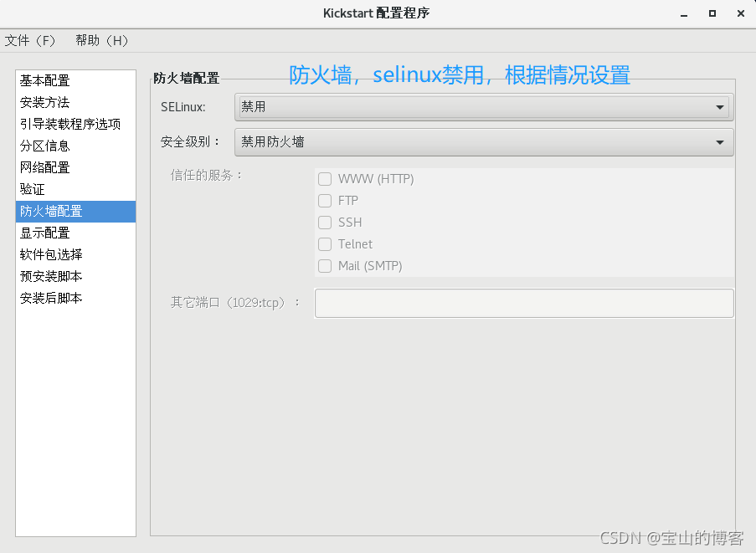This screenshot has height=553, width=756.
Task: Go to 安装方法 section
Action: coord(45,102)
